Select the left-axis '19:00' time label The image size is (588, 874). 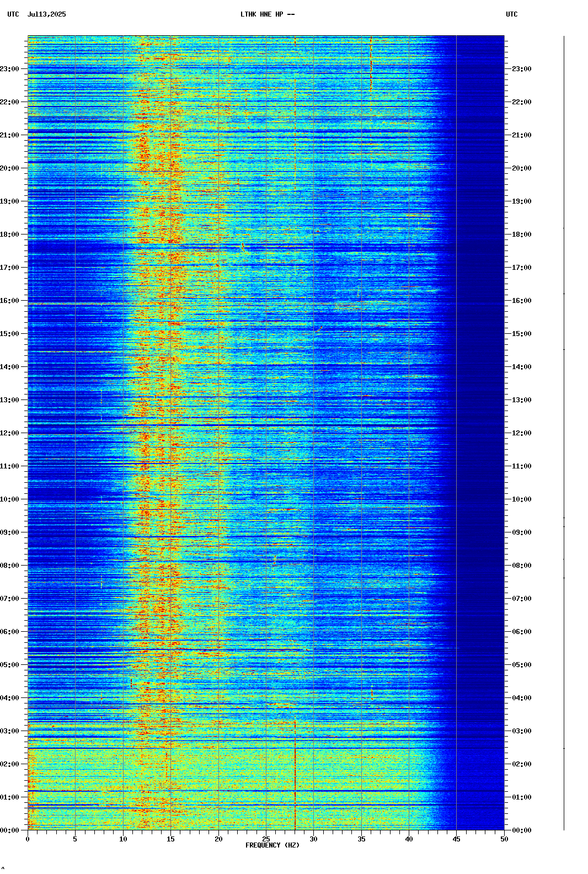pyautogui.click(x=9, y=201)
